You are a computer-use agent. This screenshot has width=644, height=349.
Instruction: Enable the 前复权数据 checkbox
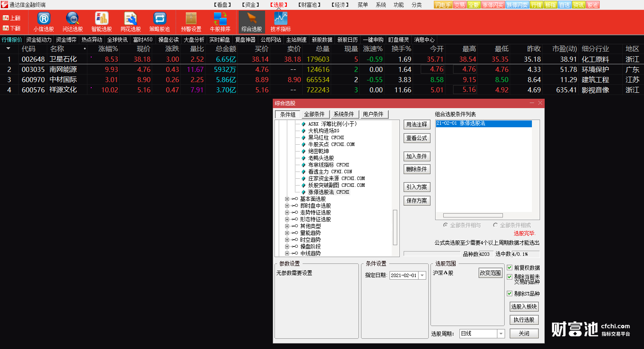pos(509,267)
